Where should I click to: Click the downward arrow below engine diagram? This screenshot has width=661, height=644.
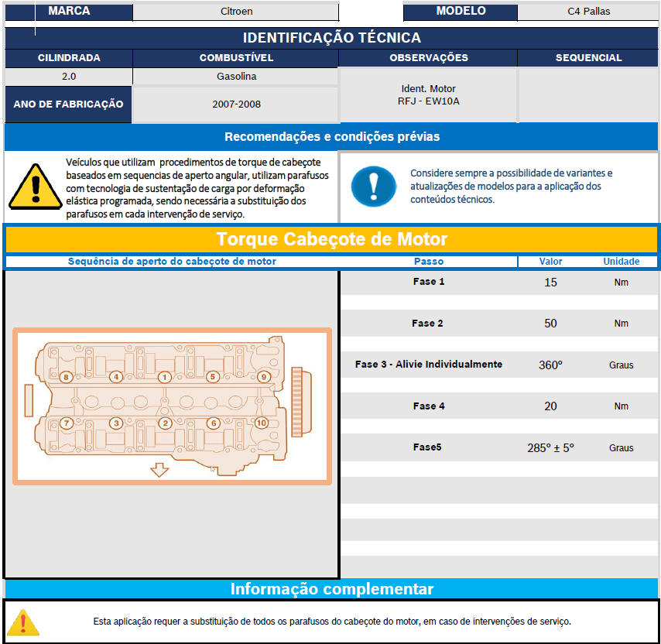pos(159,470)
